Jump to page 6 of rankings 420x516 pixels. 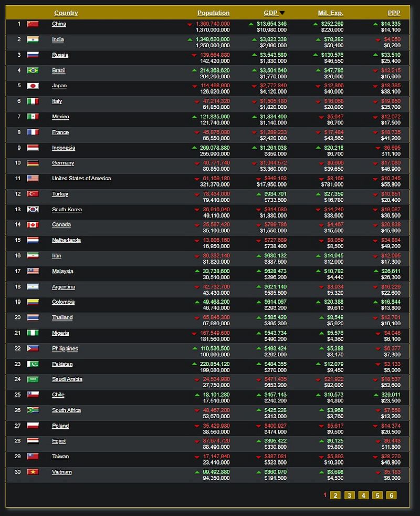click(391, 495)
